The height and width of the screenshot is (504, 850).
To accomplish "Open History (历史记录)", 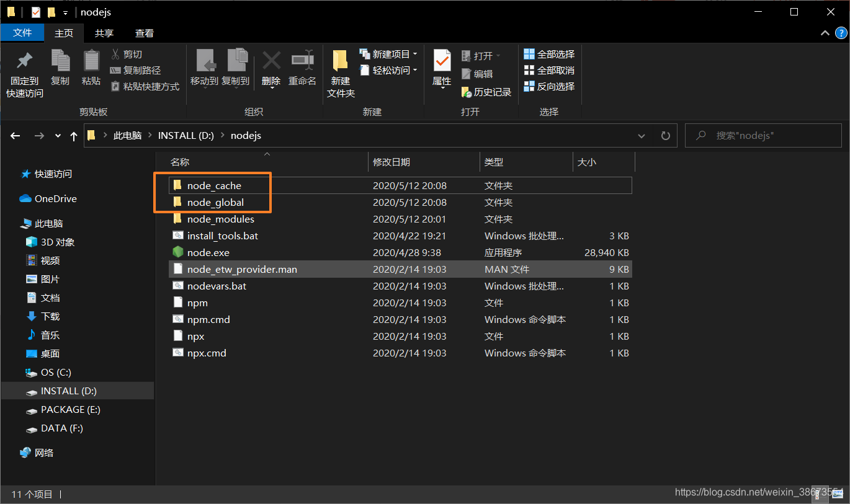I will (x=486, y=92).
